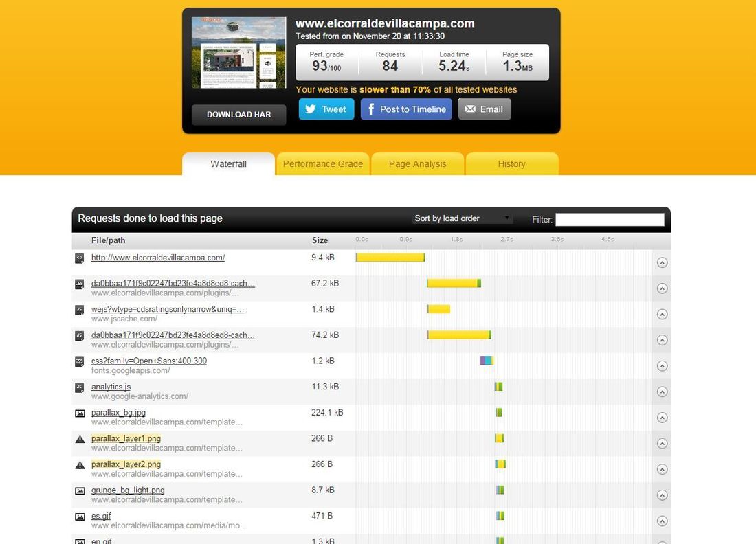Image resolution: width=756 pixels, height=544 pixels.
Task: Click the 224.1 kB size value
Action: pos(327,413)
